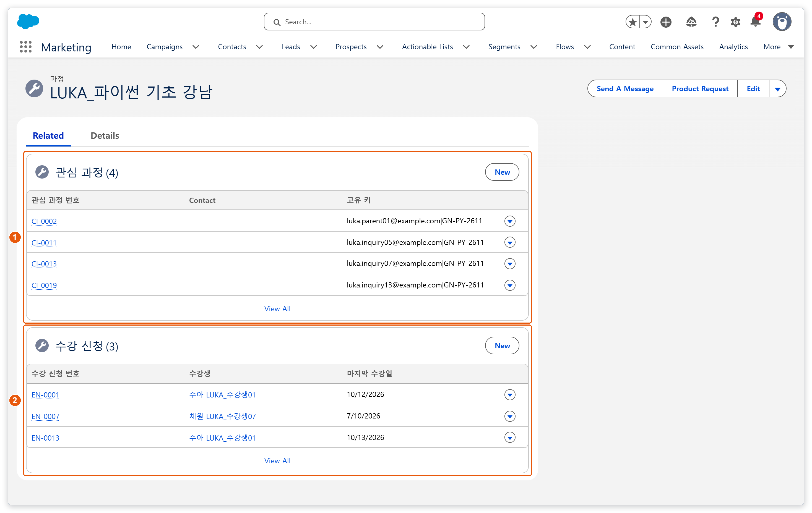Open record EN-0013
812x513 pixels.
point(45,438)
